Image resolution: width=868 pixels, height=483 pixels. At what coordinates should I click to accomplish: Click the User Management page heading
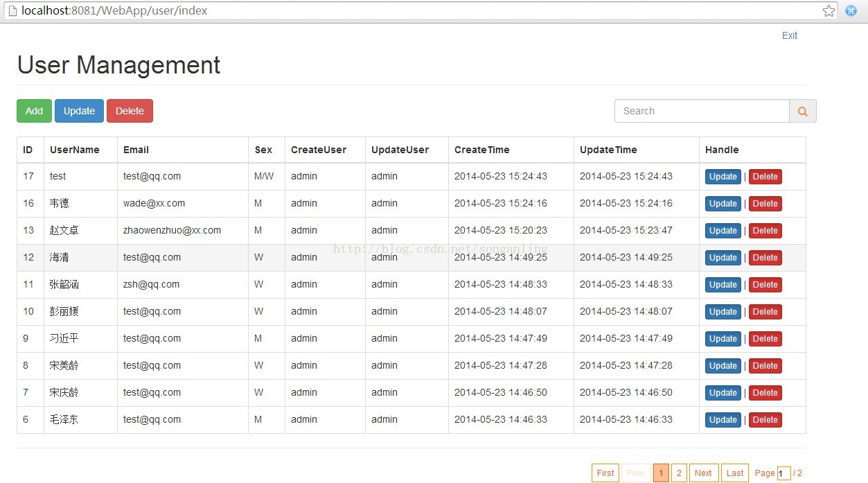(x=118, y=65)
